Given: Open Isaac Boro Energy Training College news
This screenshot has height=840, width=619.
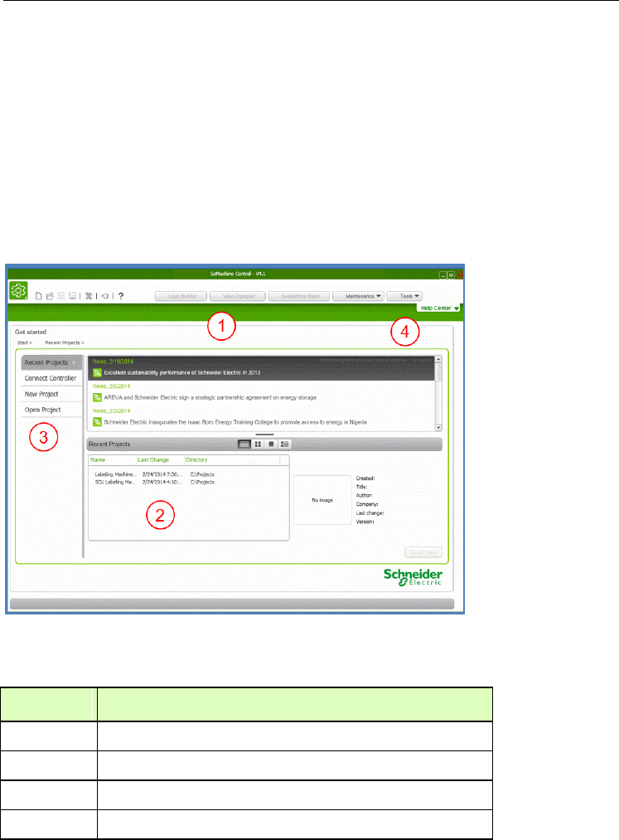Looking at the screenshot, I should [235, 422].
